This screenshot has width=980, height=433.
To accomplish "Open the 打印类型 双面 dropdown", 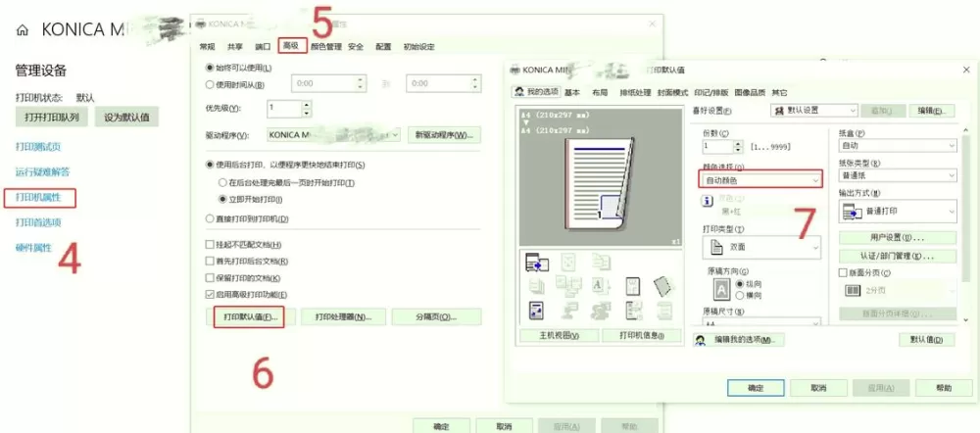I will tap(761, 247).
